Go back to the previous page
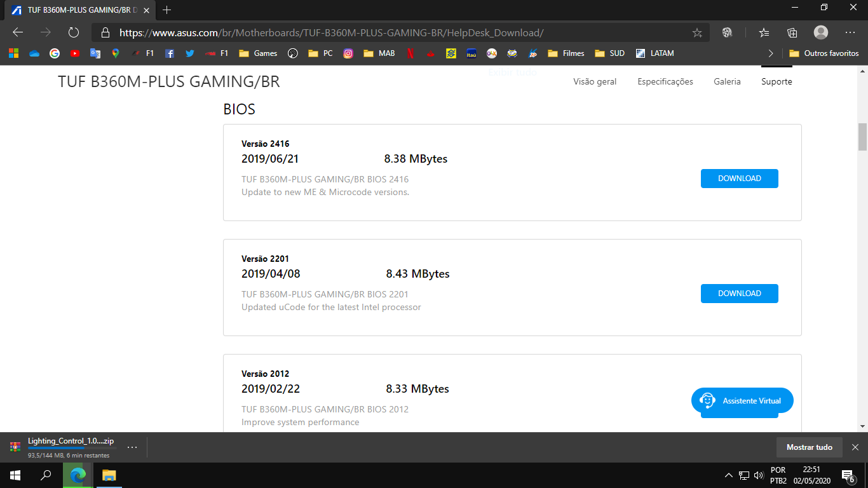Image resolution: width=868 pixels, height=488 pixels. [18, 32]
